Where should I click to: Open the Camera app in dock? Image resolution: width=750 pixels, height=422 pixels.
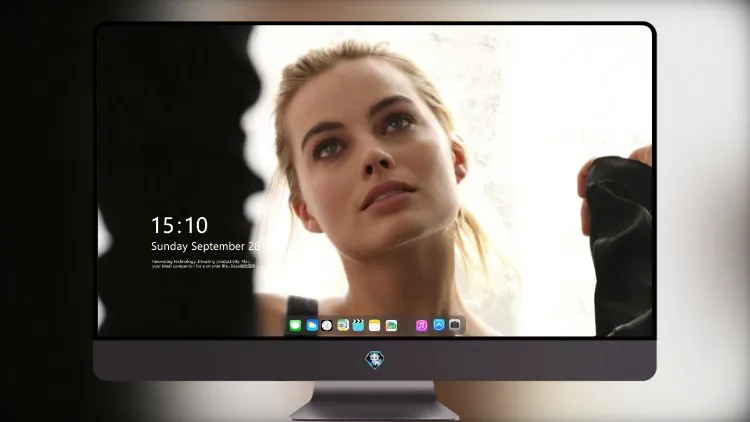(455, 325)
